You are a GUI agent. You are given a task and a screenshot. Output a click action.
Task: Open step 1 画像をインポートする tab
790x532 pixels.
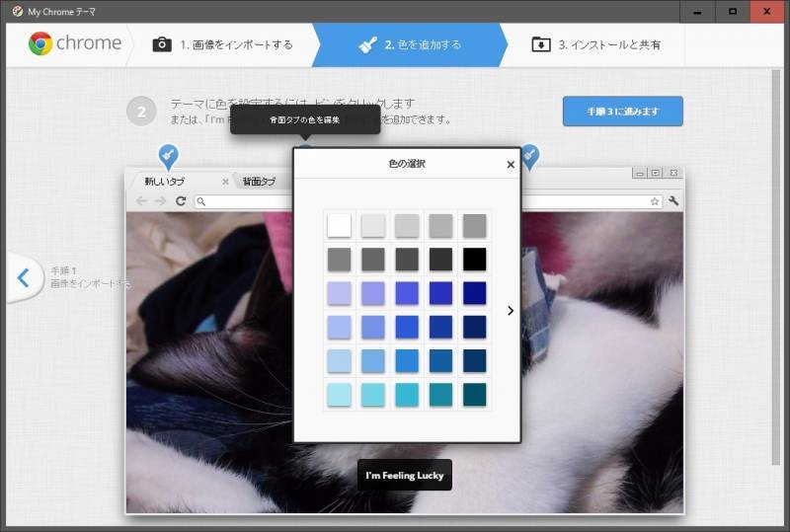(x=223, y=44)
